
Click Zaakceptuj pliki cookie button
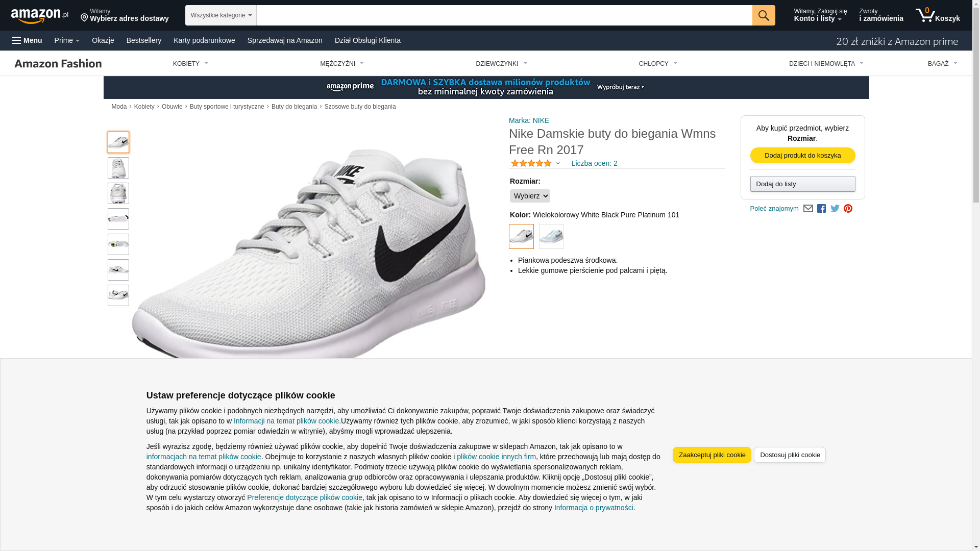[712, 455]
